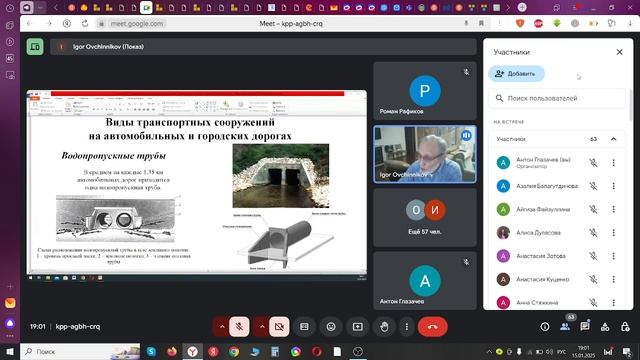Open Skype from the taskbar
Screen dimensions: 640x360
pos(151,351)
